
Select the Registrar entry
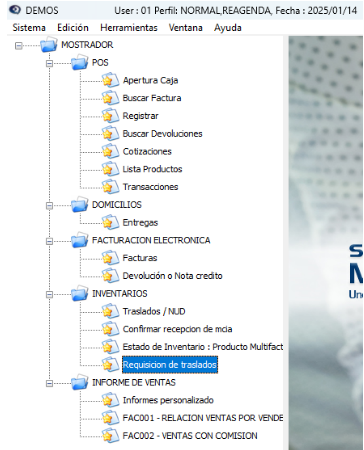coord(140,116)
